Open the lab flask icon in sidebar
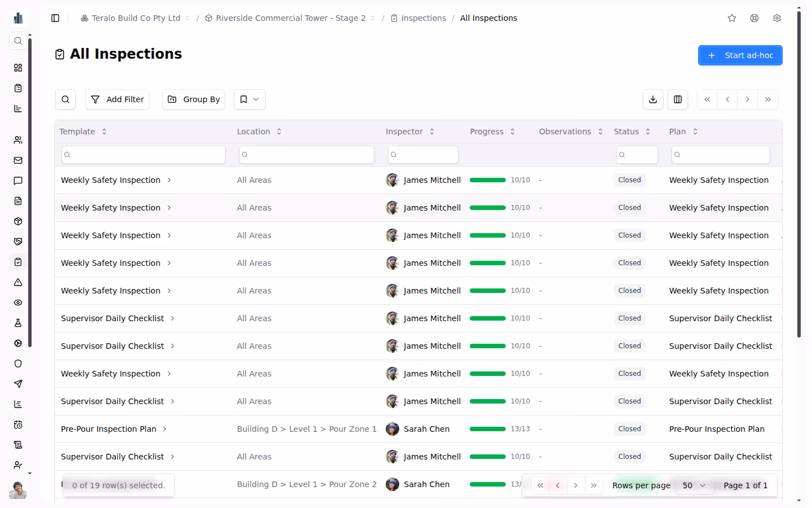The width and height of the screenshot is (812, 508). coord(18,323)
